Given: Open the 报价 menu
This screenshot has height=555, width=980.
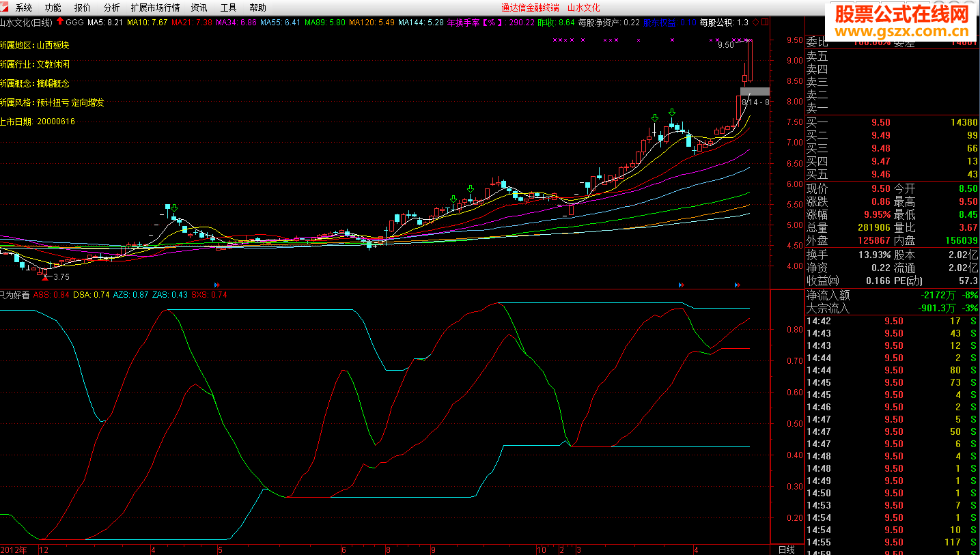Looking at the screenshot, I should click(x=82, y=8).
